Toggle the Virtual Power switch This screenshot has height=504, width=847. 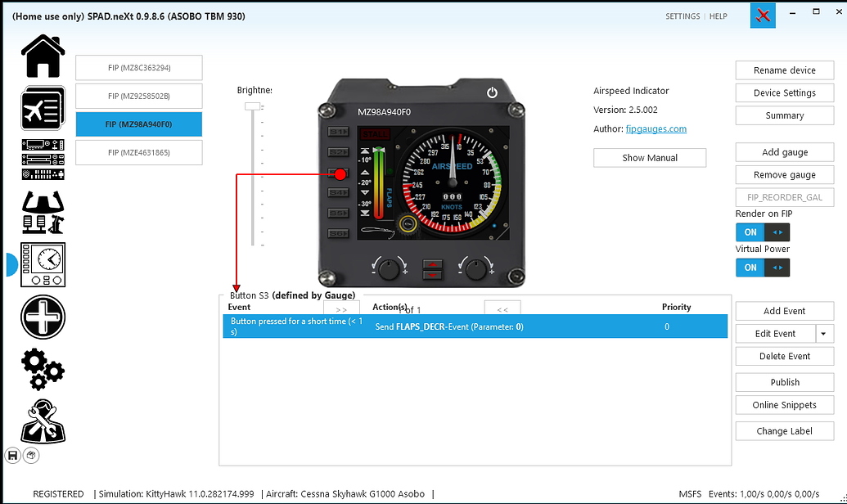762,268
